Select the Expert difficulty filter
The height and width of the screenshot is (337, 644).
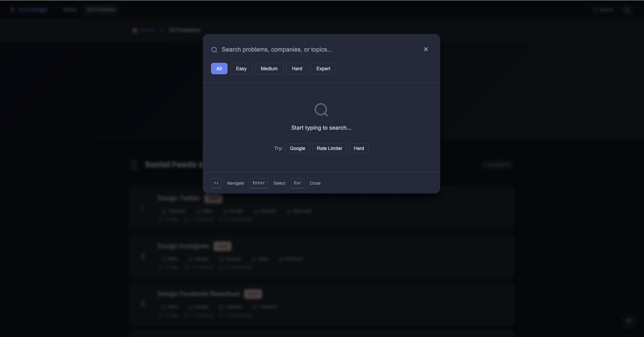point(323,69)
